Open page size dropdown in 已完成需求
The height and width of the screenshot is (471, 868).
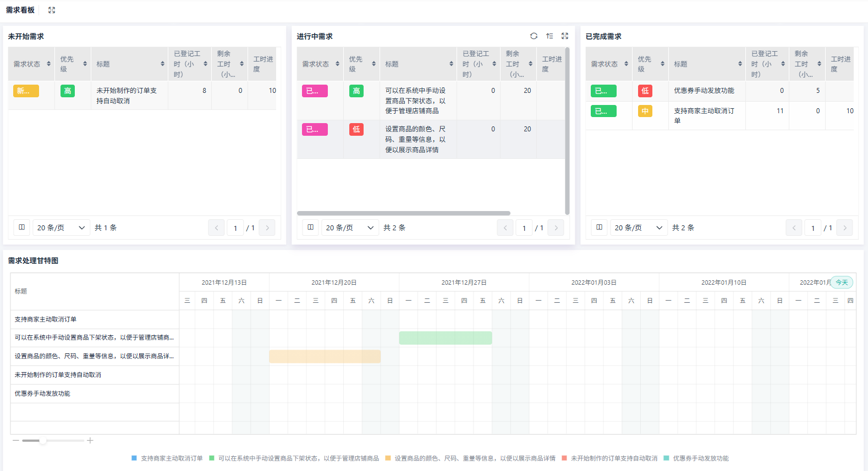coord(639,228)
